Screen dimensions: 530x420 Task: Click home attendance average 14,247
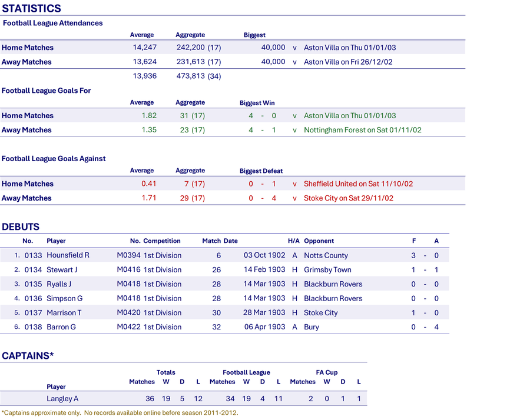tap(145, 47)
